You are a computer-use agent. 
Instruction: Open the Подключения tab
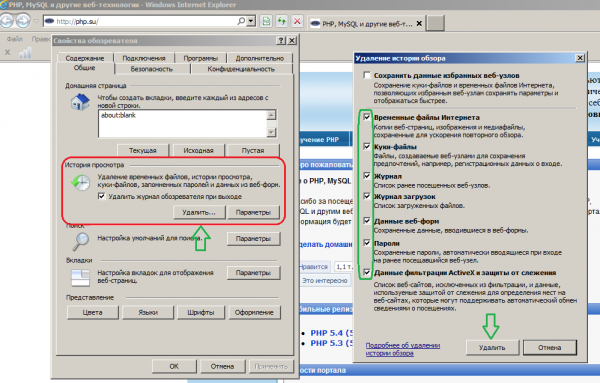coord(144,58)
